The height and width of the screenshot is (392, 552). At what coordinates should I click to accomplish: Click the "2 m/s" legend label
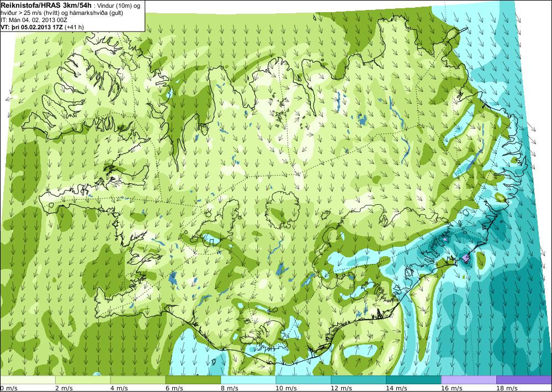64,388
